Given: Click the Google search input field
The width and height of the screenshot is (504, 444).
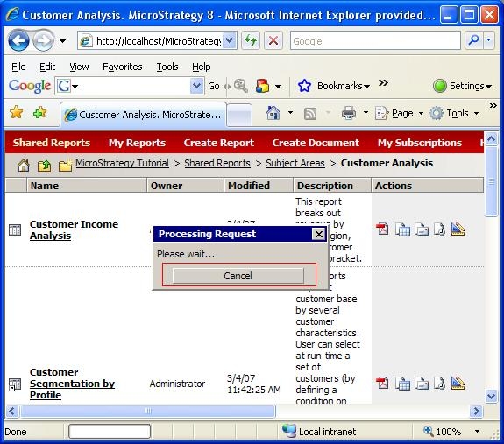Looking at the screenshot, I should point(375,41).
